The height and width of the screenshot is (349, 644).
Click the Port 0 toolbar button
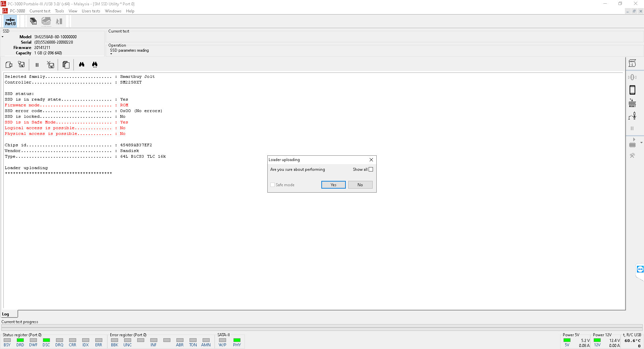[10, 22]
